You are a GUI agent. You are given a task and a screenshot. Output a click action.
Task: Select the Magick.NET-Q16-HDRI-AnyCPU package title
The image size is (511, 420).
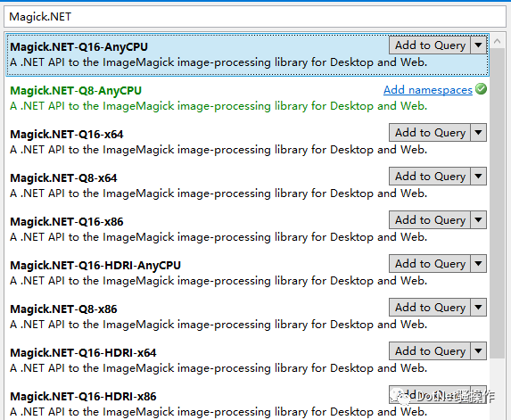(95, 265)
